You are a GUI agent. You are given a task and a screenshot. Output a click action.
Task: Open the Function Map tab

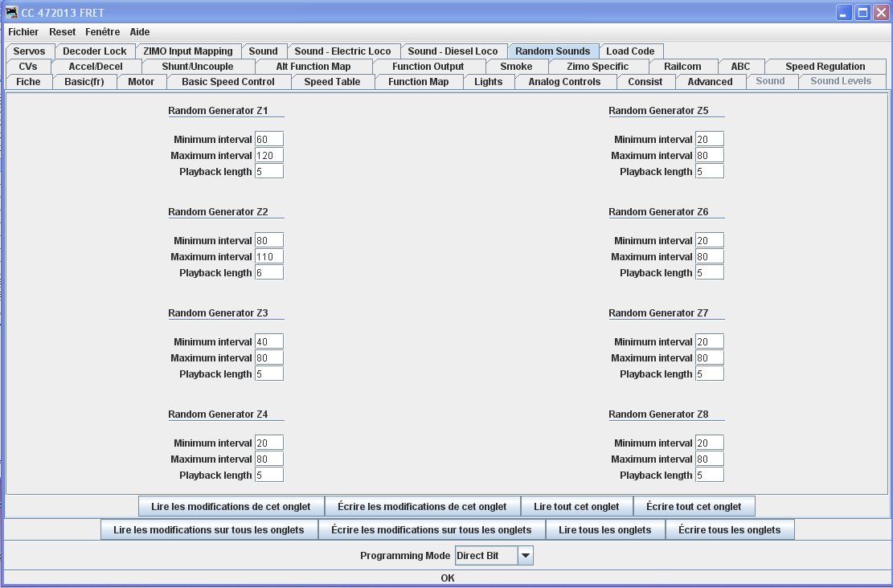(419, 82)
